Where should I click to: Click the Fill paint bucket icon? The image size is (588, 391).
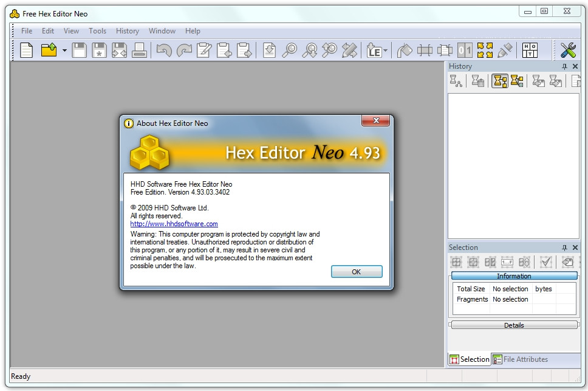pos(405,50)
